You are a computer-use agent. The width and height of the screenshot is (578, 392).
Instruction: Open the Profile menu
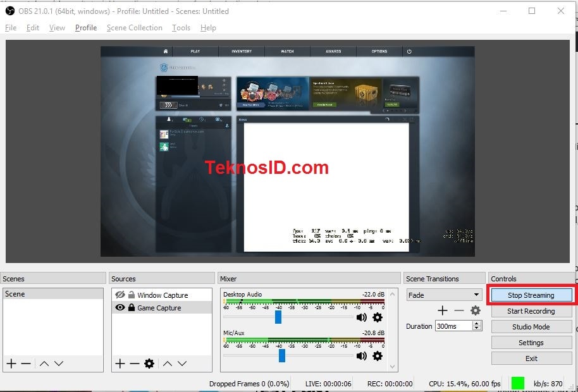coord(86,28)
